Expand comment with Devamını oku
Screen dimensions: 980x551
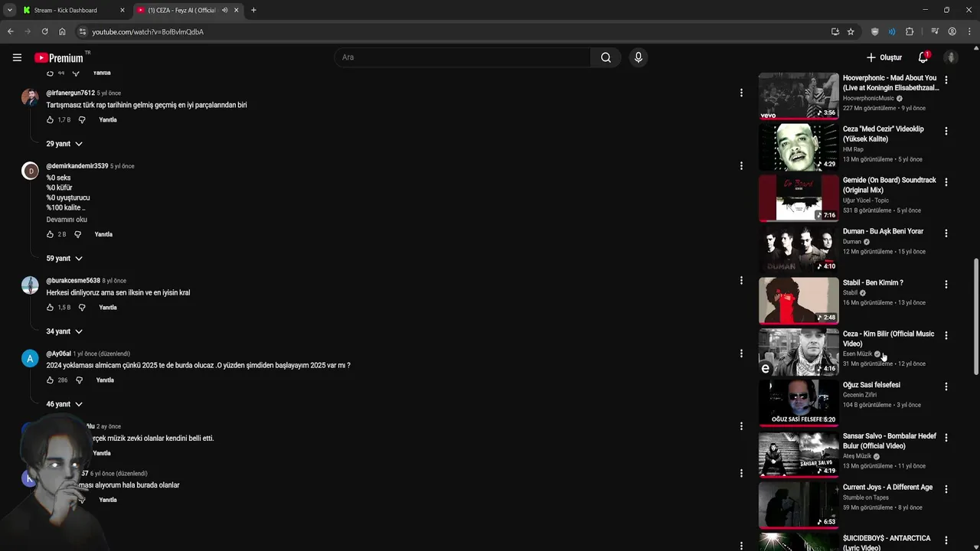point(67,220)
